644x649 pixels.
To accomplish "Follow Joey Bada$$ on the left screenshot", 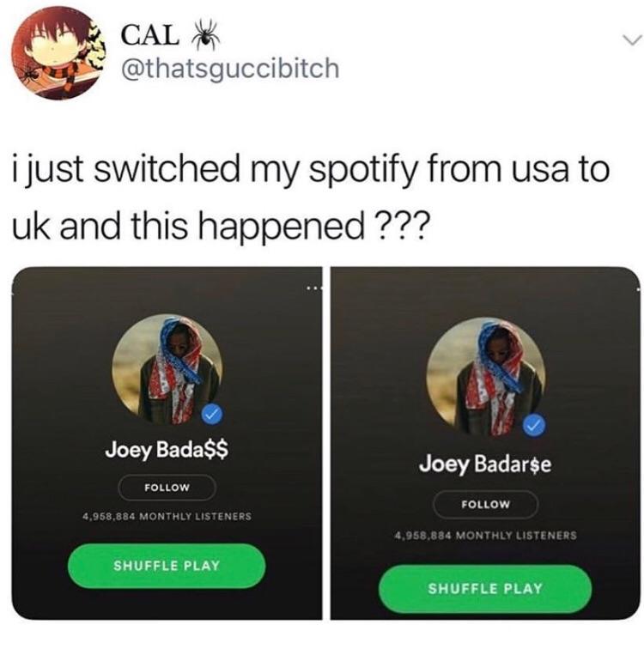I will (x=167, y=488).
